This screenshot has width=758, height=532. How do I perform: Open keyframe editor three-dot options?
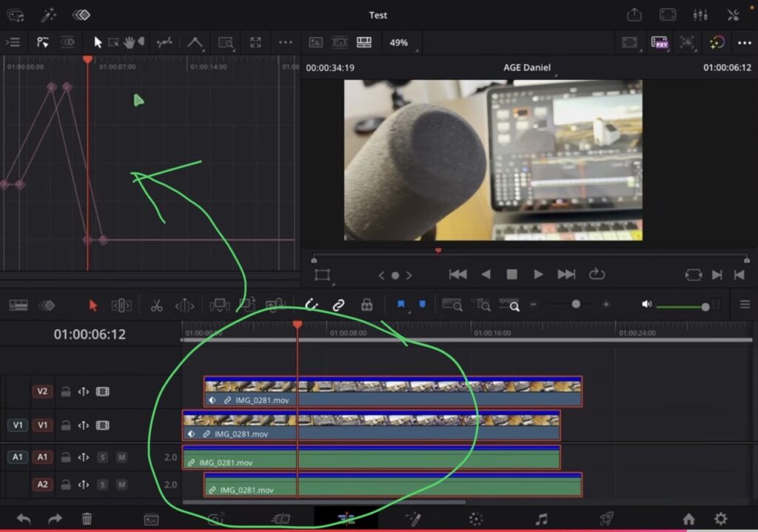285,42
